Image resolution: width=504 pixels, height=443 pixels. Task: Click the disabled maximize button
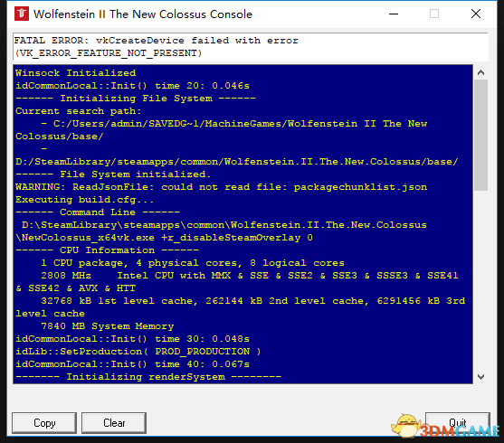434,14
